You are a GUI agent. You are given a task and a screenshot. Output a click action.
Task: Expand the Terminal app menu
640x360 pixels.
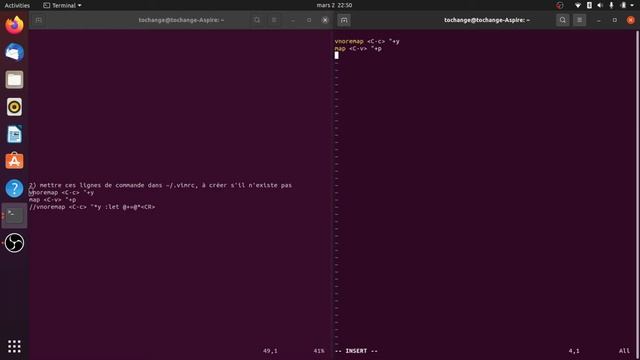click(62, 5)
